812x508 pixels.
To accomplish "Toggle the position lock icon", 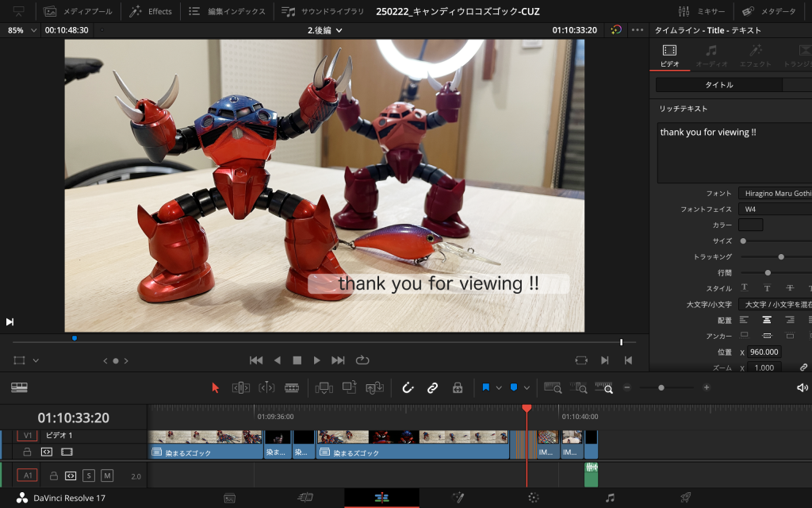I will (457, 387).
